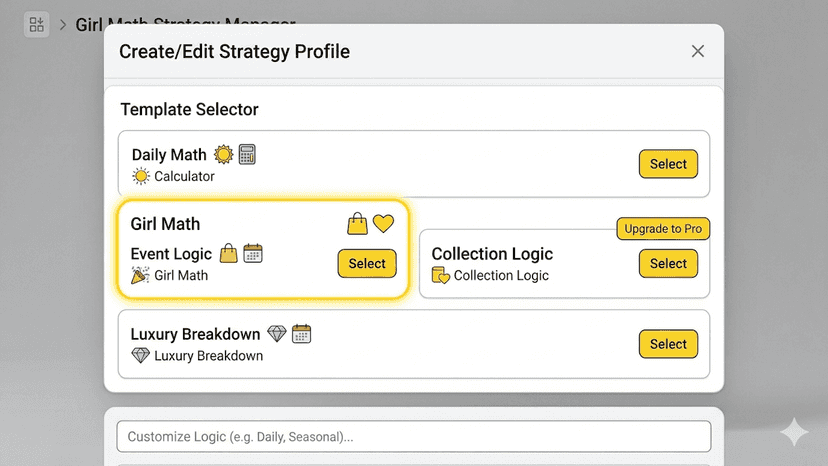The height and width of the screenshot is (466, 828).
Task: Select the Daily Math template
Action: (668, 164)
